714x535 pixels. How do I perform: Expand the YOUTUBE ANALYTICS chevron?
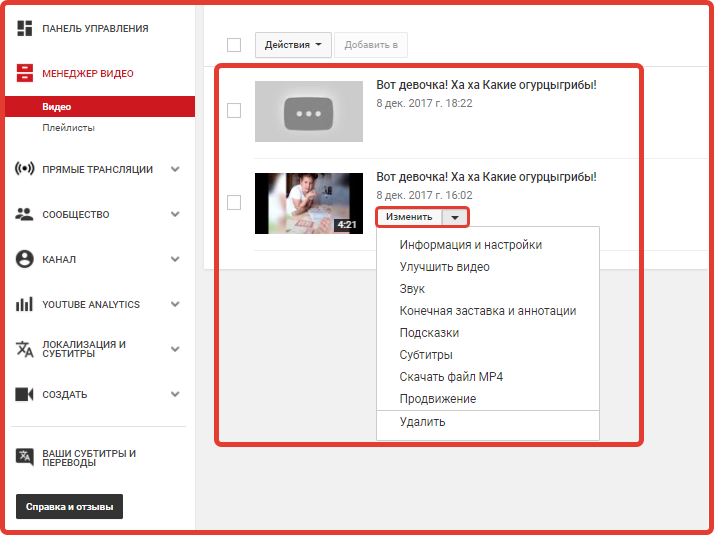[175, 304]
